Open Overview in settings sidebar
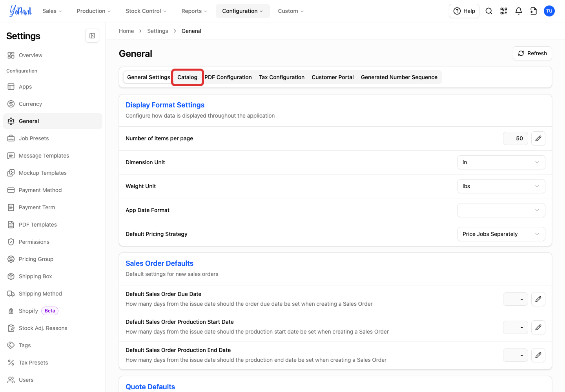Screen dimensions: 565x392 [53, 55]
